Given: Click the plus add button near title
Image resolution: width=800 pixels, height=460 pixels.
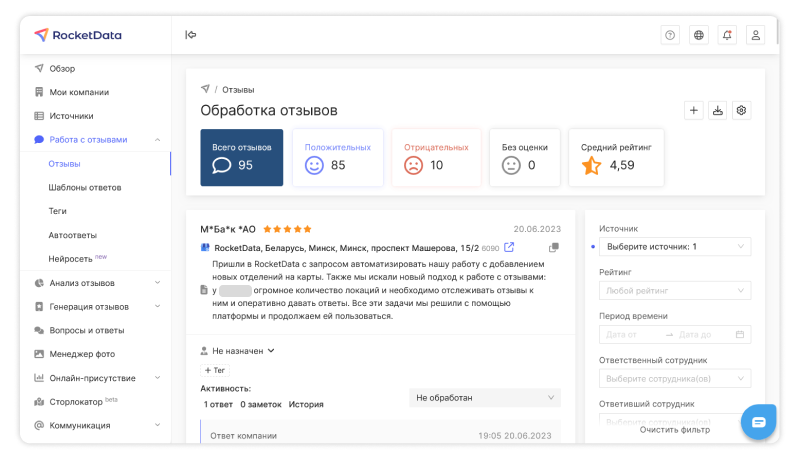Looking at the screenshot, I should 694,110.
